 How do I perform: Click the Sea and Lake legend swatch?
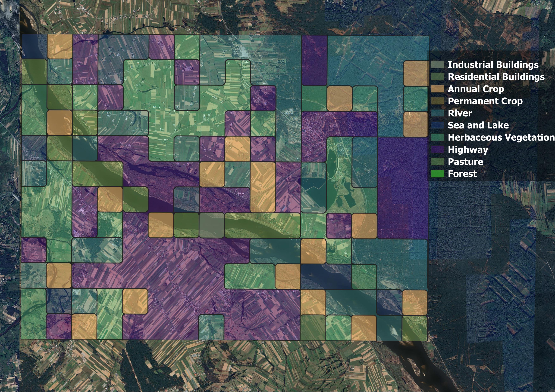pyautogui.click(x=438, y=125)
